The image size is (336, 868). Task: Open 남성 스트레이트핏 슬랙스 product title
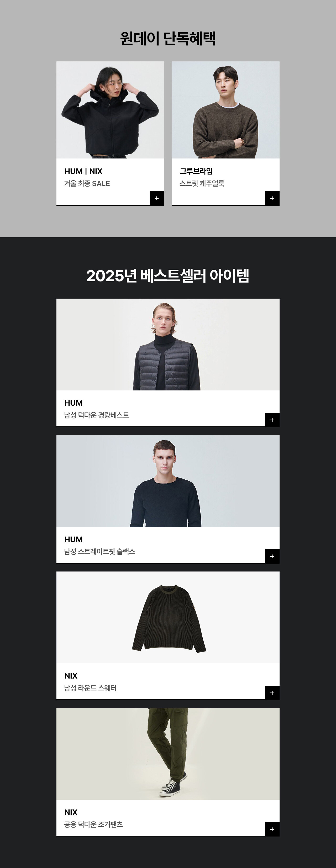[100, 551]
